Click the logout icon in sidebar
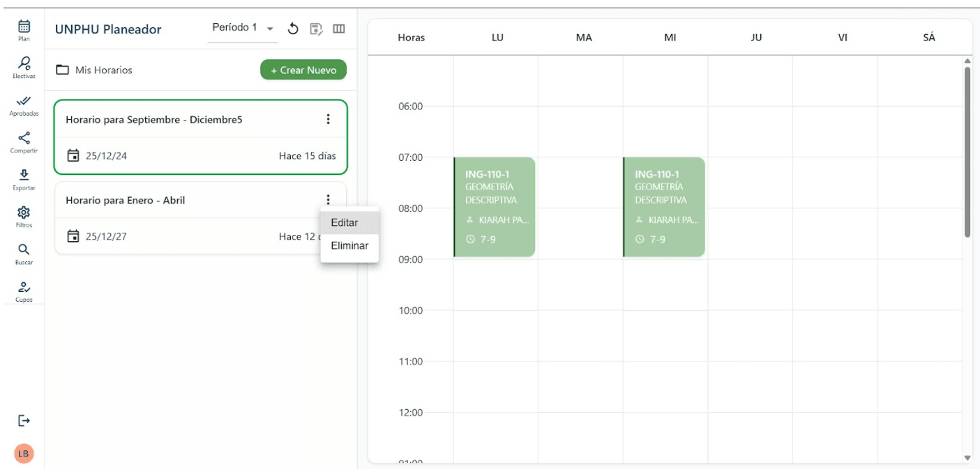980x469 pixels. [24, 420]
